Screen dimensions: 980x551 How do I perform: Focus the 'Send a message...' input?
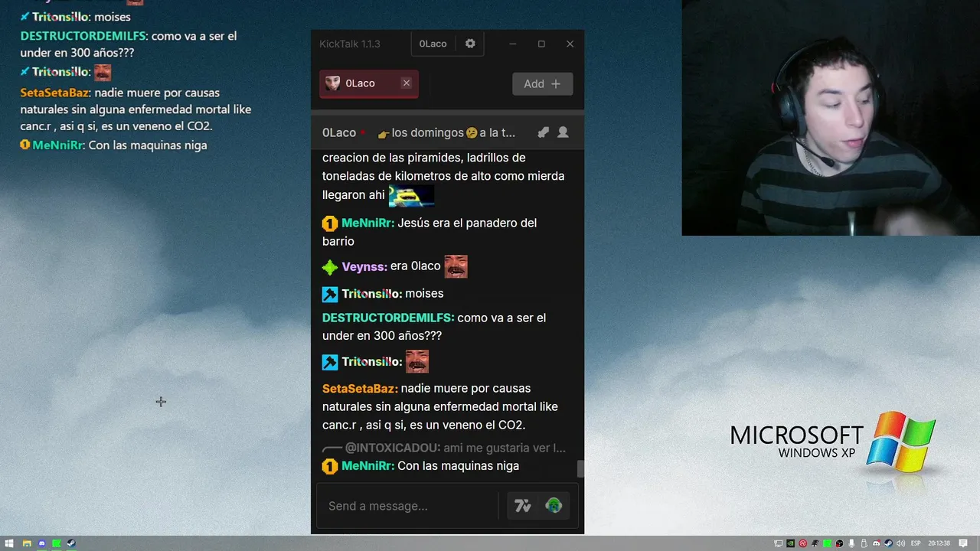coord(410,506)
